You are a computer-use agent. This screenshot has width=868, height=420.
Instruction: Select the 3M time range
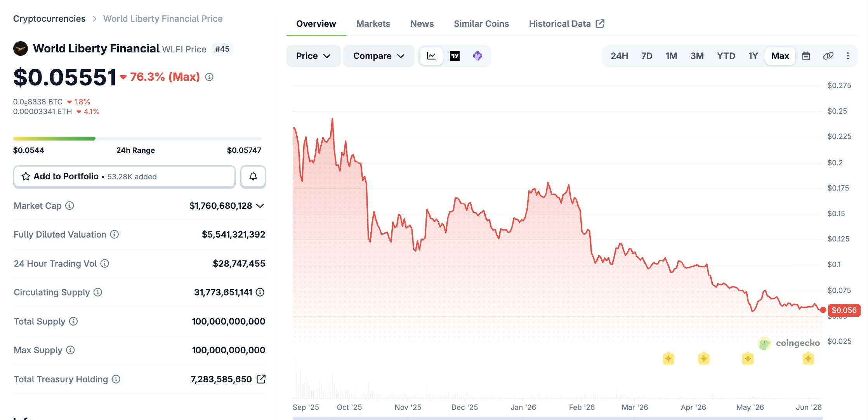[x=697, y=56]
